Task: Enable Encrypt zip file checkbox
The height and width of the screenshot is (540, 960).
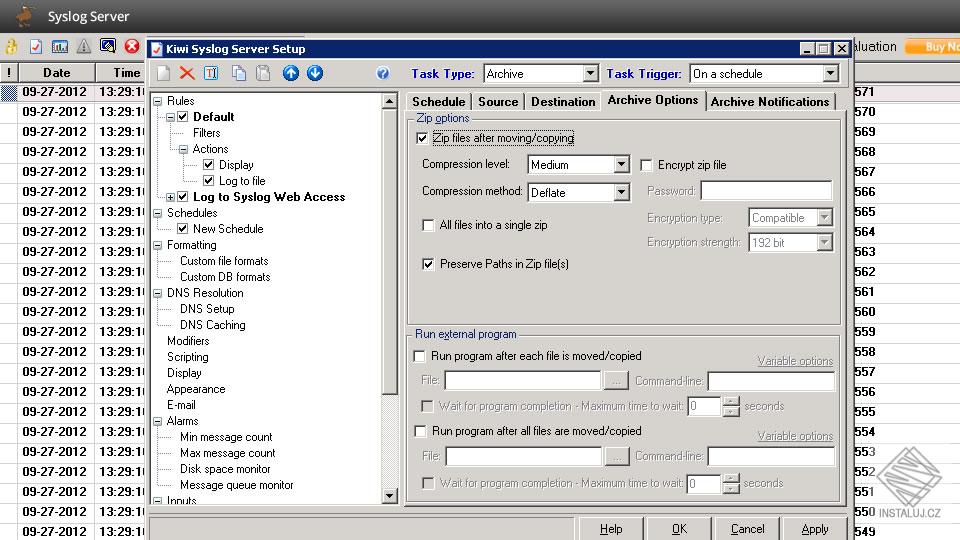Action: [646, 165]
